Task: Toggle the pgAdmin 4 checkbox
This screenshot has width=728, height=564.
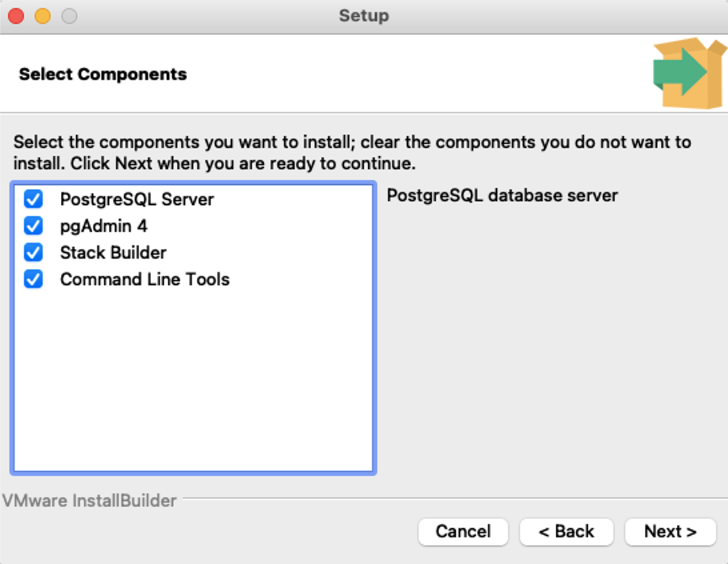Action: tap(33, 226)
